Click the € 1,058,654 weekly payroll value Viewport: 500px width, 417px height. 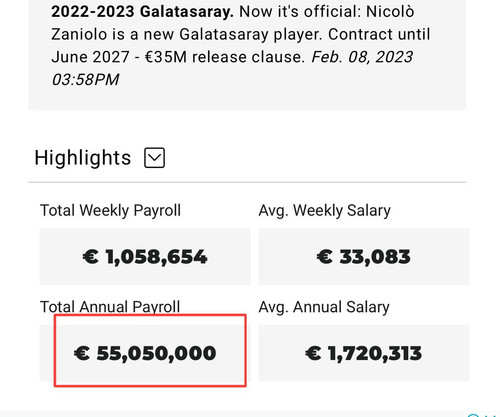(145, 257)
